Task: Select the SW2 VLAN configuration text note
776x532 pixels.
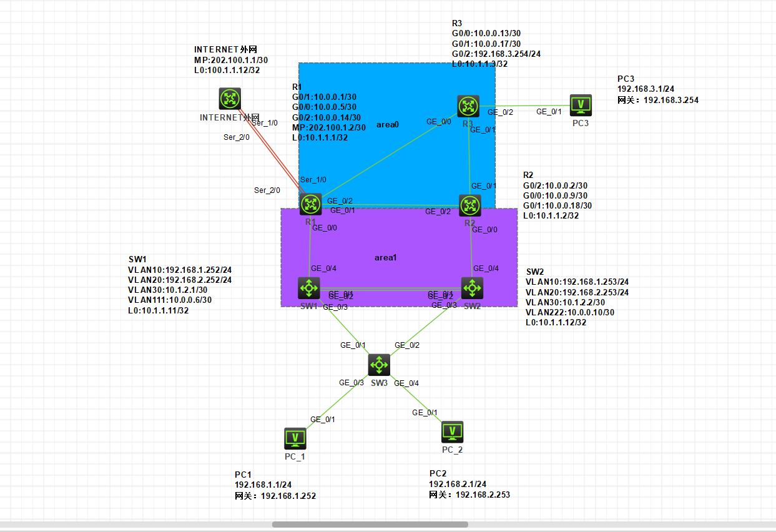Action: tap(577, 297)
